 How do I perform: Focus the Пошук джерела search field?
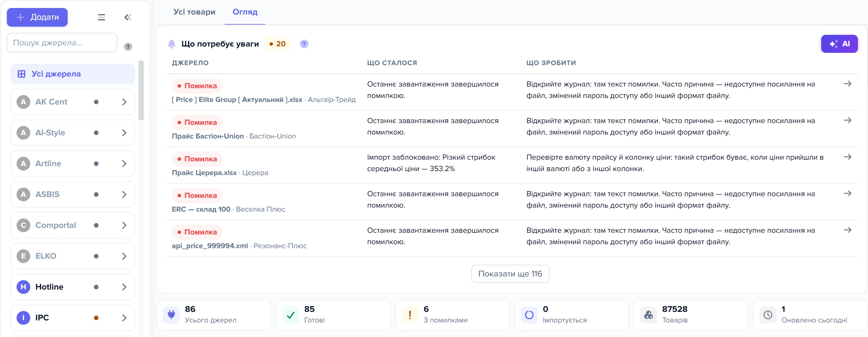tap(62, 43)
